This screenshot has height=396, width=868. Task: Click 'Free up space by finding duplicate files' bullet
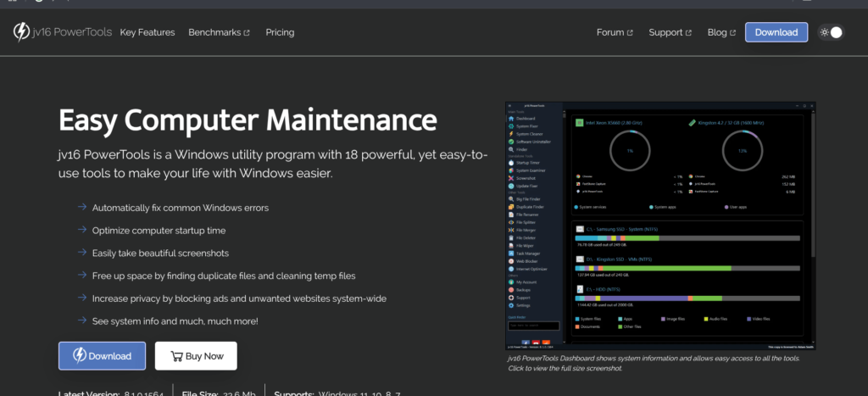224,276
